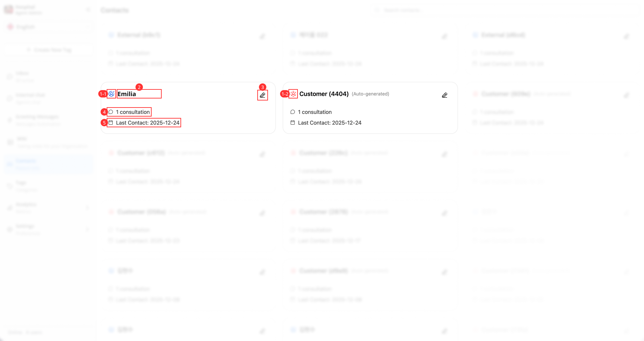The image size is (644, 341).
Task: Click the chat bubble icon on Customer (4404) card
Action: click(292, 112)
